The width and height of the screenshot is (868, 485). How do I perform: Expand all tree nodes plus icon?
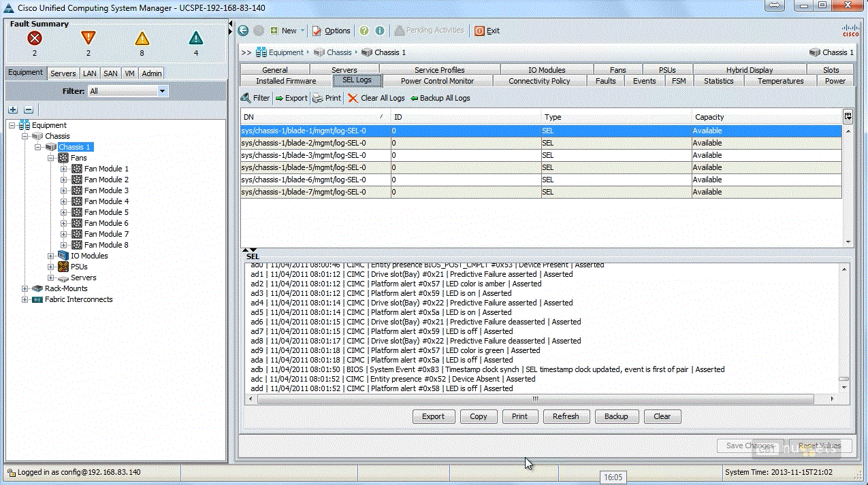click(13, 110)
